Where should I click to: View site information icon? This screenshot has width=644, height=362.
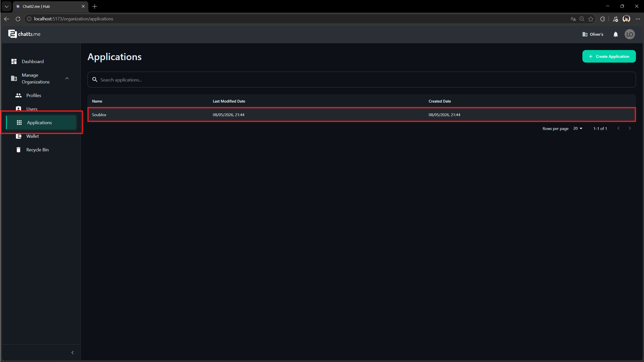[x=29, y=19]
